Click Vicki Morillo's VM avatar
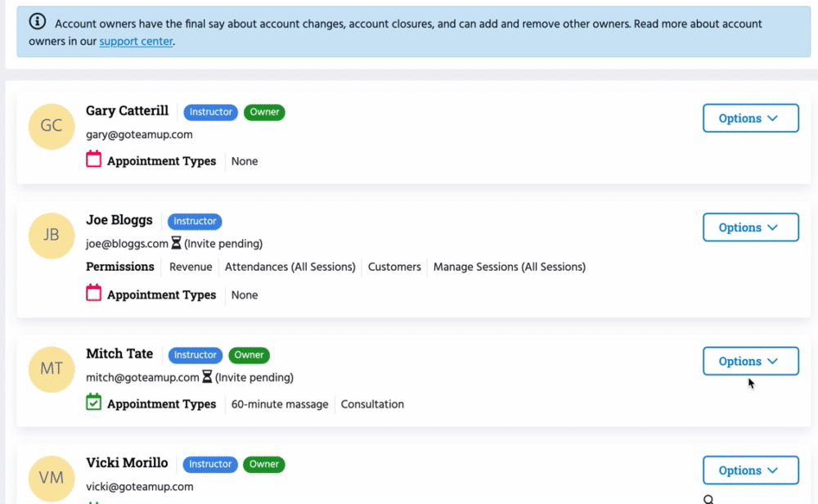This screenshot has width=818, height=504. pyautogui.click(x=51, y=477)
